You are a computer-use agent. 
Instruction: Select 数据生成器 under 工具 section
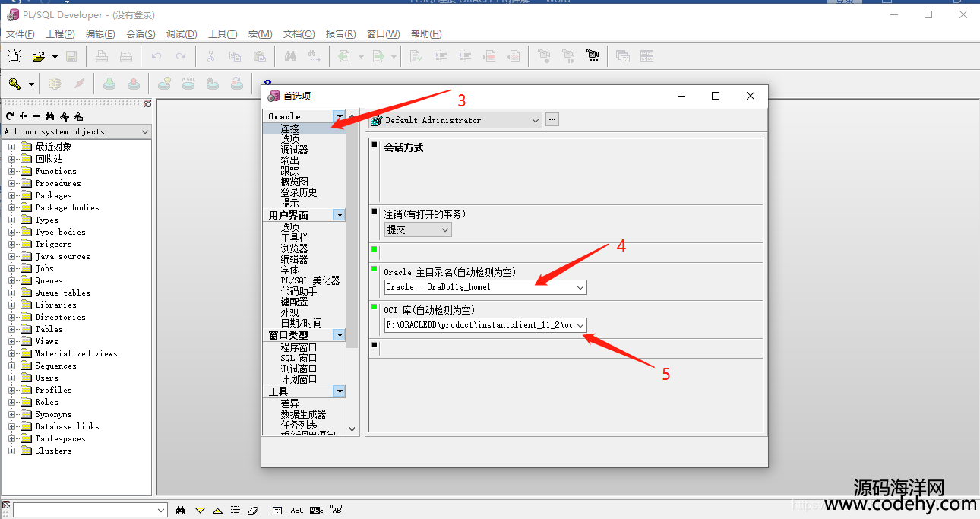(x=303, y=414)
